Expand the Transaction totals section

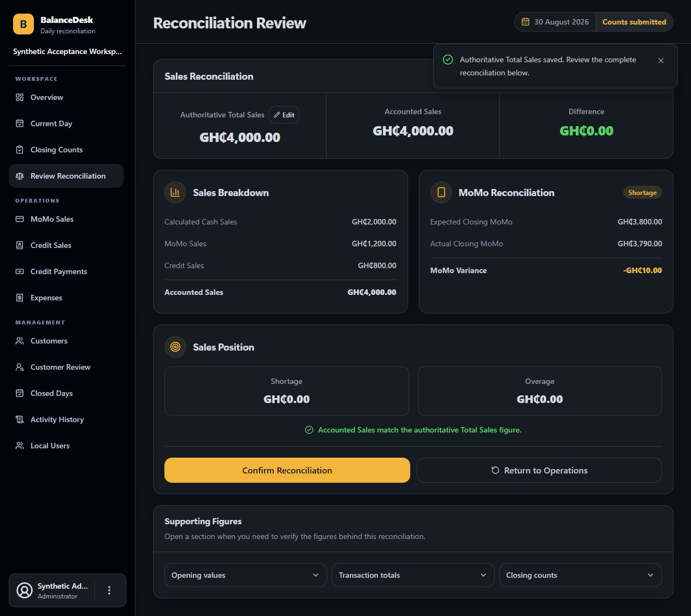point(413,575)
